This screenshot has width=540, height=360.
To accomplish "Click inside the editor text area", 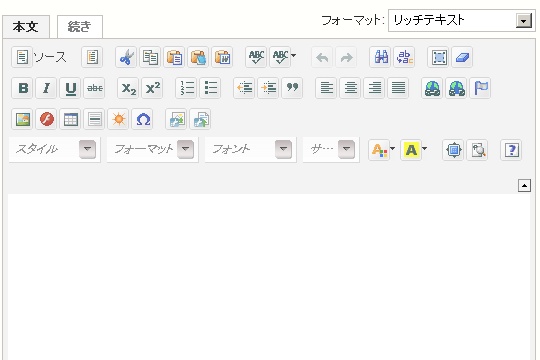I will coord(269,276).
